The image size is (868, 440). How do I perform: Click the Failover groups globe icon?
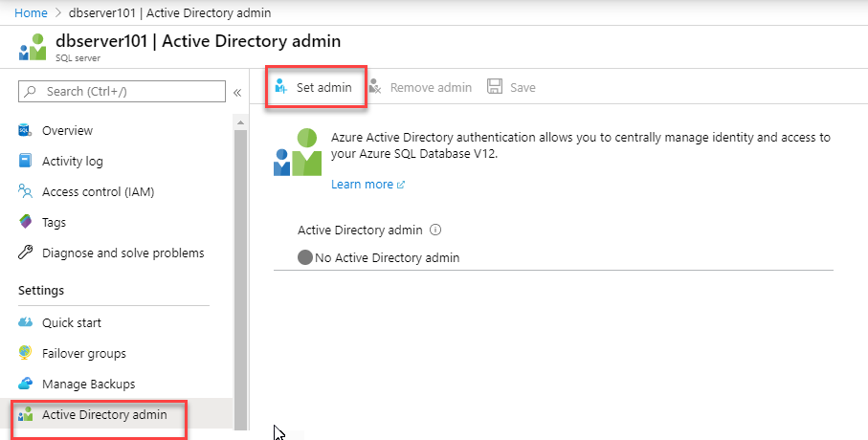click(x=26, y=353)
